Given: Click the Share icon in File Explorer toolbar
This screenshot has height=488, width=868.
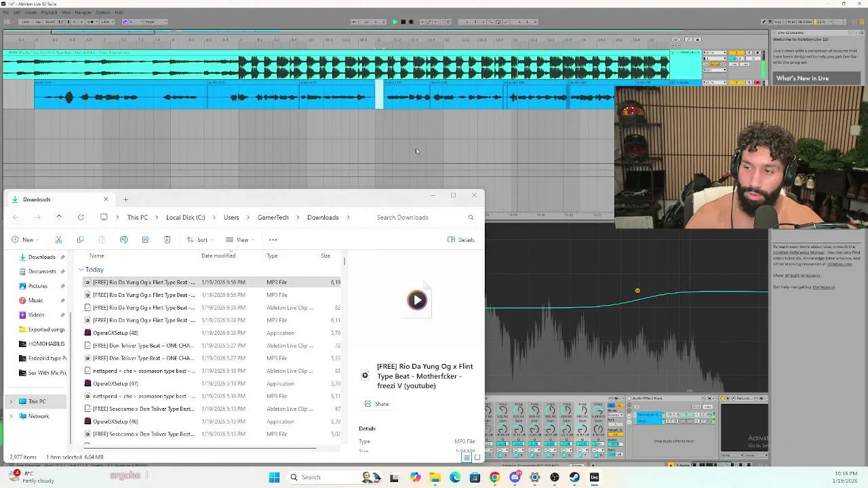Looking at the screenshot, I should (x=145, y=239).
